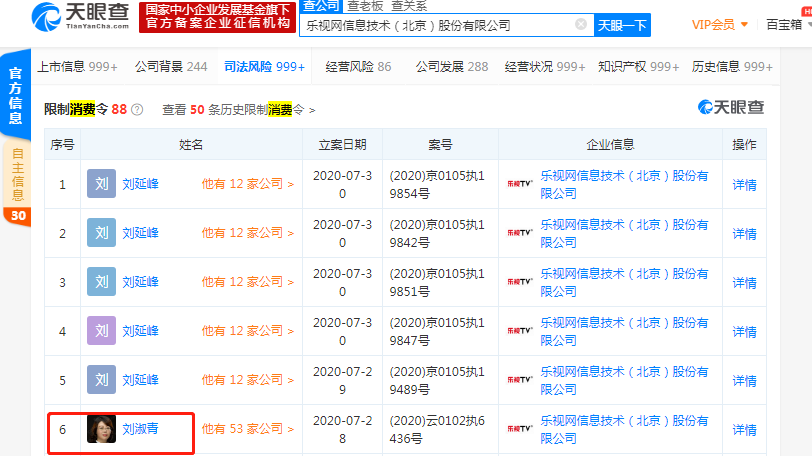Image resolution: width=812 pixels, height=456 pixels.
Task: Open 详情 for case 19854号
Action: click(744, 184)
